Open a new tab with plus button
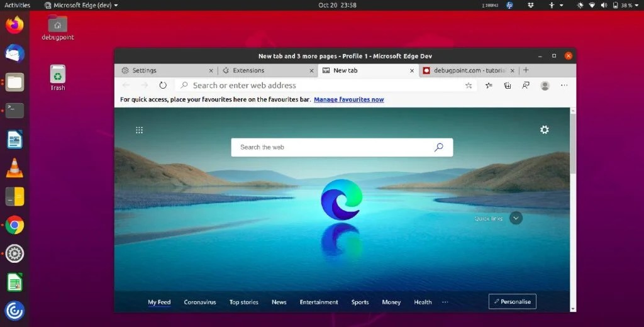This screenshot has height=327, width=644. click(x=526, y=70)
